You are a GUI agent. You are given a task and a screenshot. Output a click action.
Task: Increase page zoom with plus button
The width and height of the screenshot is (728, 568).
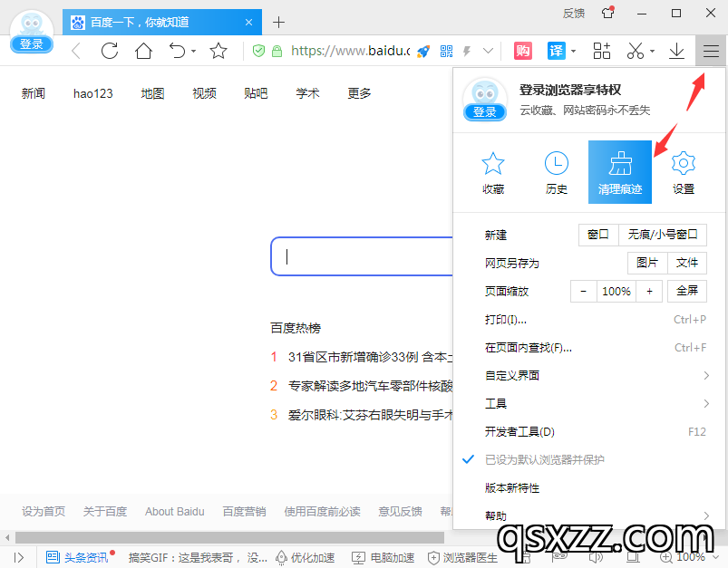pyautogui.click(x=649, y=291)
